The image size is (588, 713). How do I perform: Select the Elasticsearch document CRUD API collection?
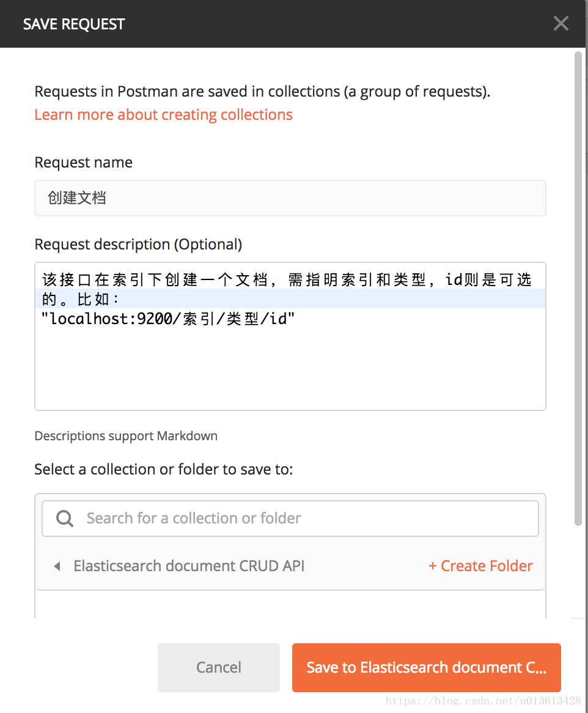(189, 566)
